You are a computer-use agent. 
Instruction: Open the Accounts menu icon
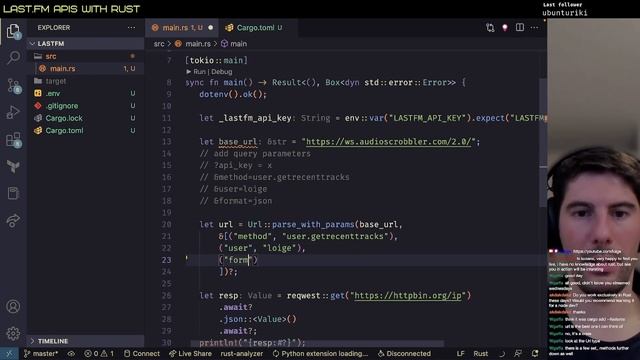[x=13, y=306]
